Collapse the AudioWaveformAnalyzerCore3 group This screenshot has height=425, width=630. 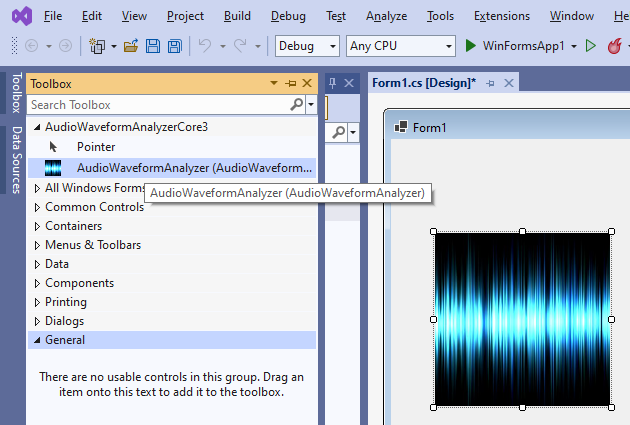pyautogui.click(x=38, y=127)
